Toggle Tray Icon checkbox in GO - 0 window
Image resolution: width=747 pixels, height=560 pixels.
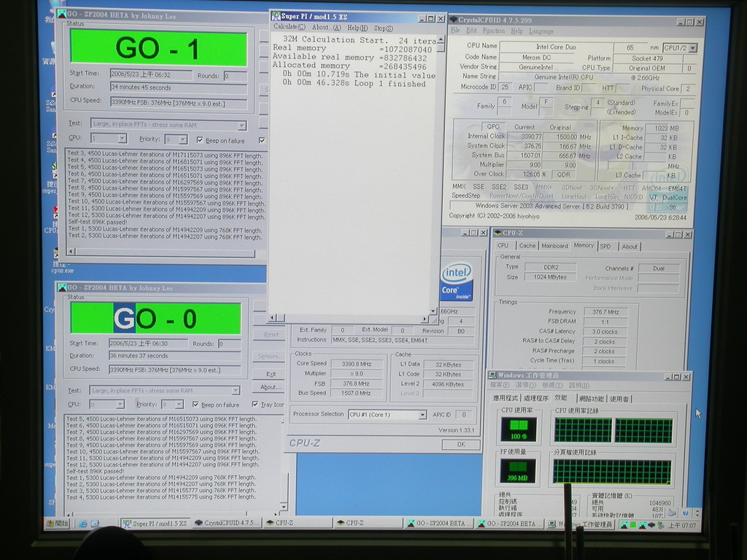tap(255, 404)
